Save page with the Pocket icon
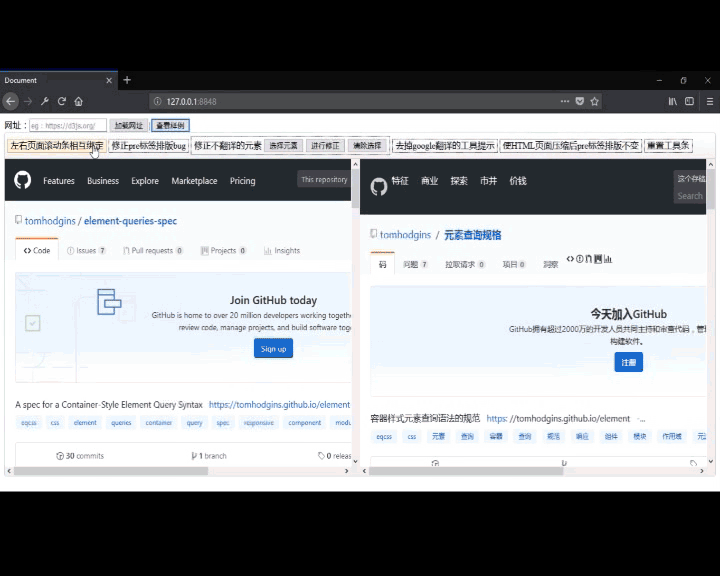Screen dimensions: 720x576 (580, 101)
